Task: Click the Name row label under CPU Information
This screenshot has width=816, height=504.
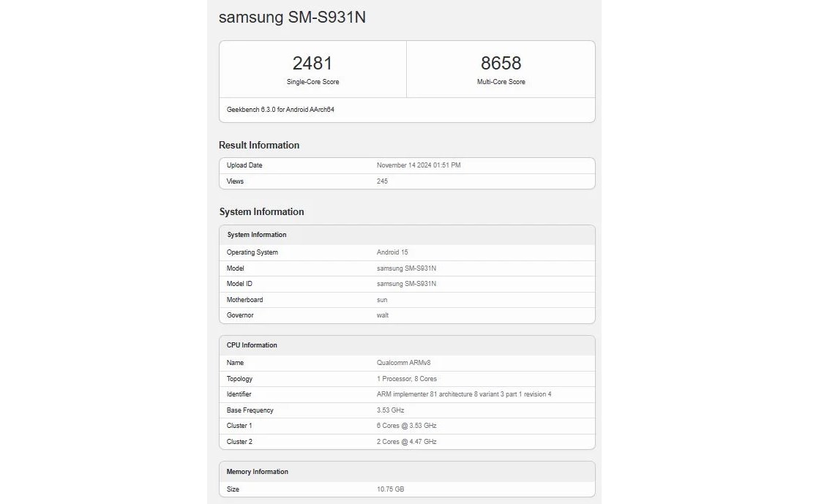Action: point(235,363)
